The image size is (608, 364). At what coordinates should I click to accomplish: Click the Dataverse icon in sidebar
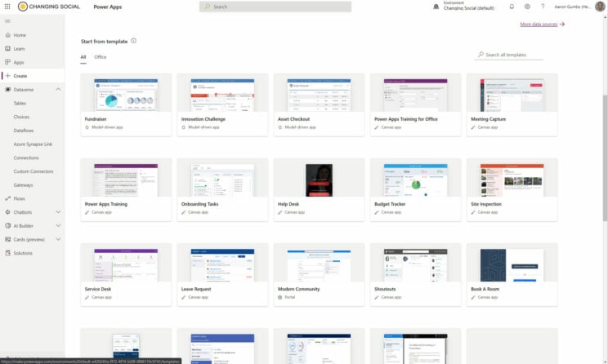tap(7, 90)
